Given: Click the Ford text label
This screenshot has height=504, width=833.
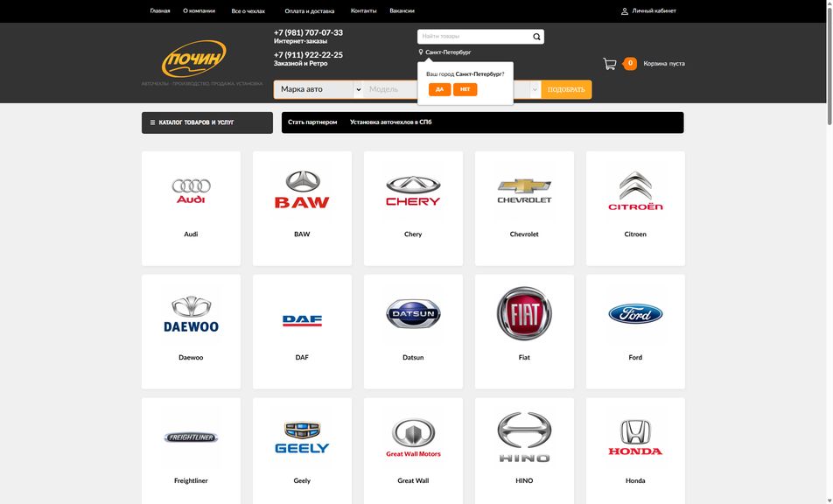Looking at the screenshot, I should (x=635, y=357).
